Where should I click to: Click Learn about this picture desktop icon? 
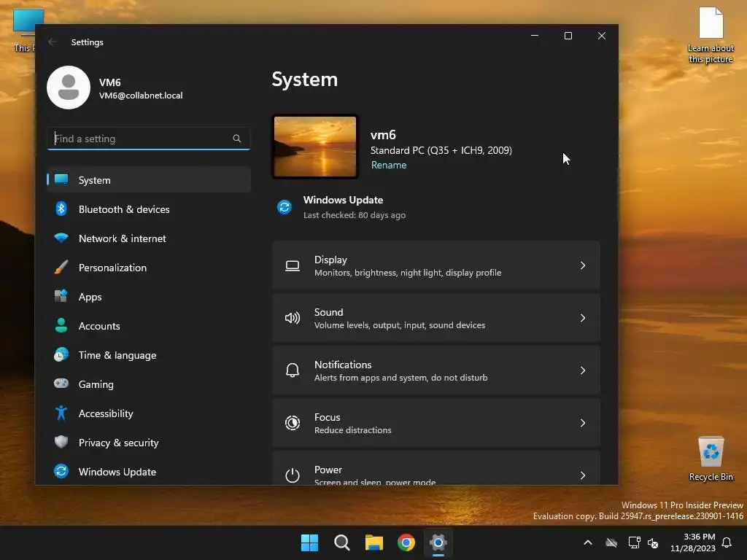pyautogui.click(x=711, y=35)
